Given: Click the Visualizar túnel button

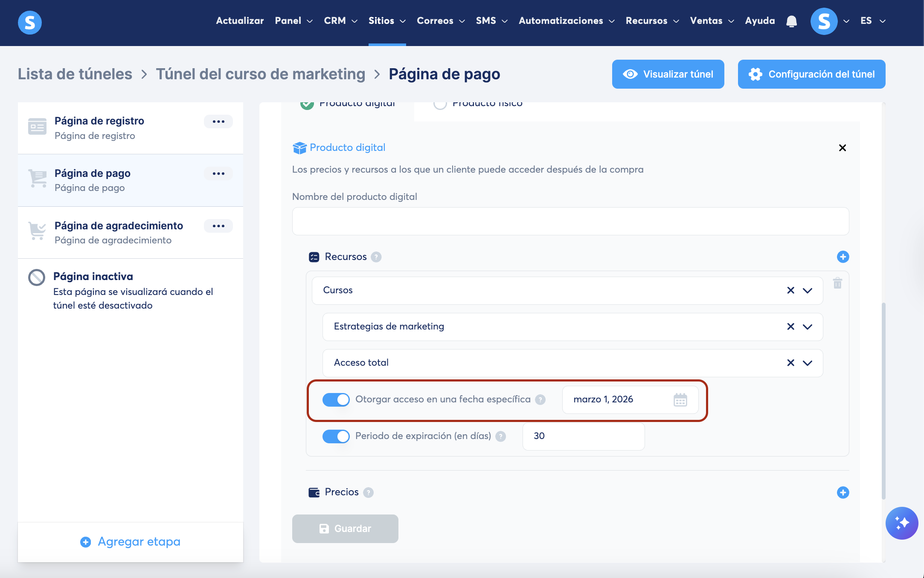Looking at the screenshot, I should click(668, 74).
